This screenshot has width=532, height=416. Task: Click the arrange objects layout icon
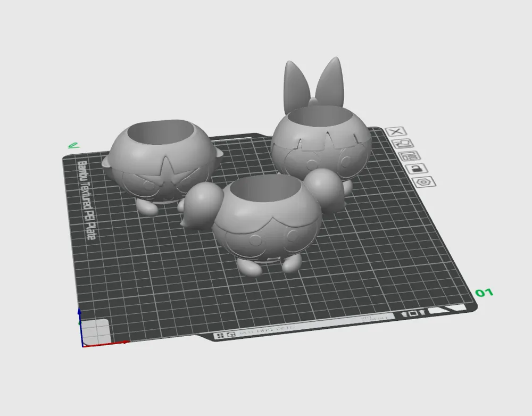pos(410,156)
